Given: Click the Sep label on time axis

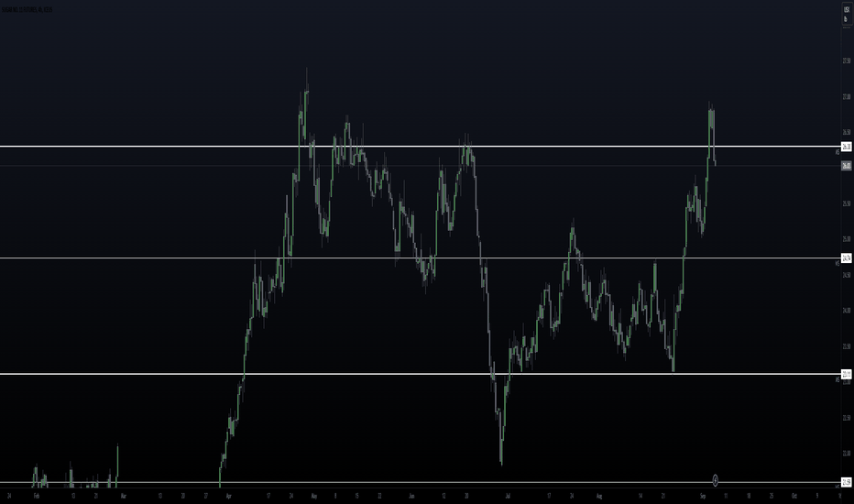Looking at the screenshot, I should point(703,497).
